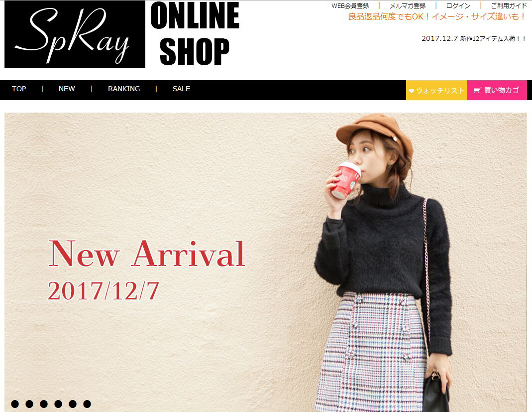Click the 2017.12.7 新作12アイテム入荷 news link
532x412 pixels.
point(474,38)
